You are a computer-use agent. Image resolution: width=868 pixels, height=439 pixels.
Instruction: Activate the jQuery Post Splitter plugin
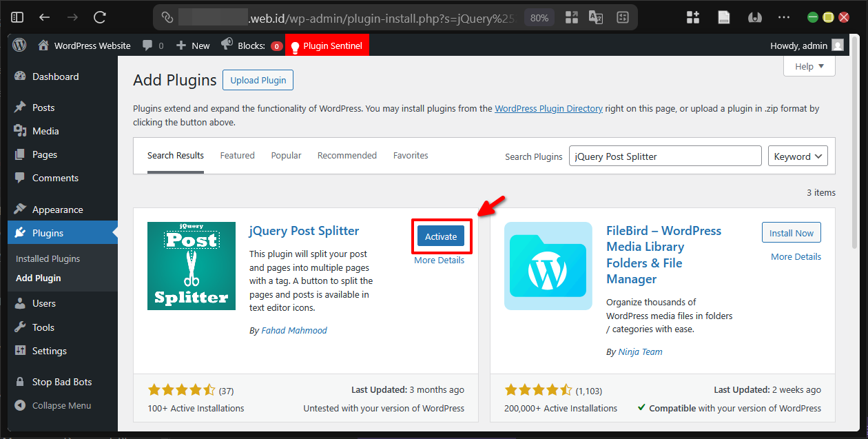point(441,236)
